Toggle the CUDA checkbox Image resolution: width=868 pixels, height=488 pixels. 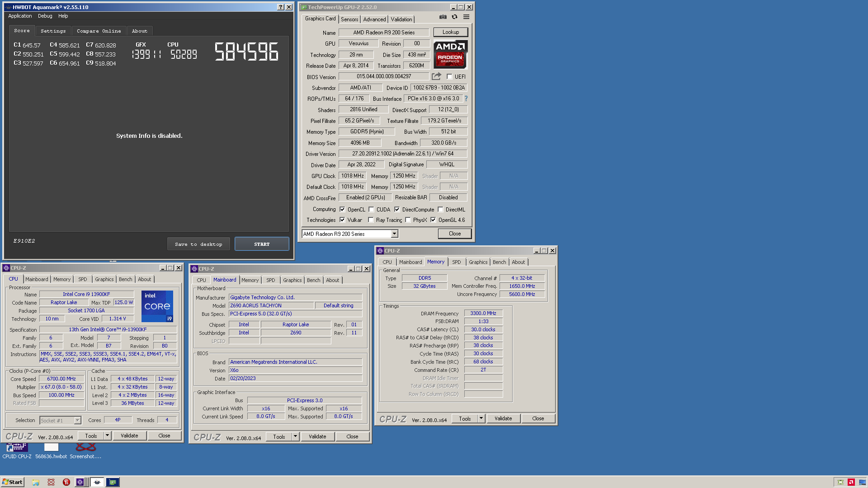pos(371,210)
